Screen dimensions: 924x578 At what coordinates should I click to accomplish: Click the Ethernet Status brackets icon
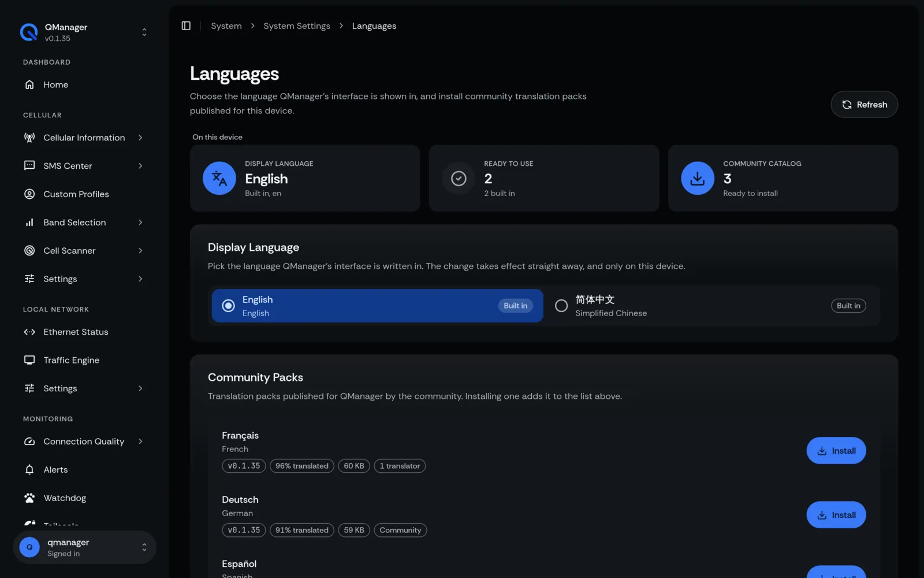pyautogui.click(x=29, y=332)
